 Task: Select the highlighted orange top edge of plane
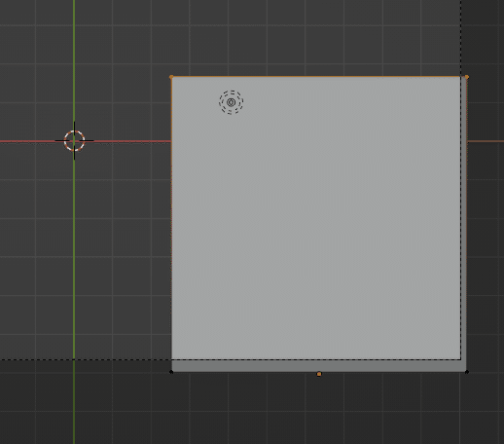pos(319,77)
